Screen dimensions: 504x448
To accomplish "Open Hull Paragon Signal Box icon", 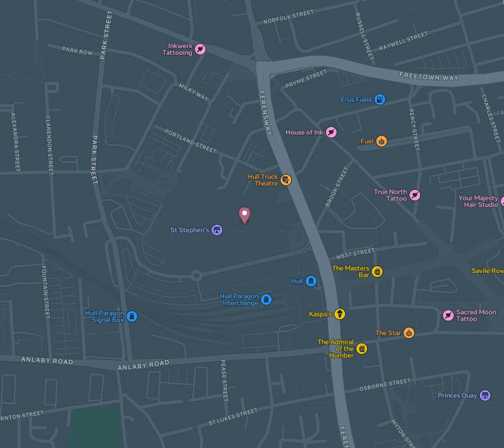I will pyautogui.click(x=132, y=316).
